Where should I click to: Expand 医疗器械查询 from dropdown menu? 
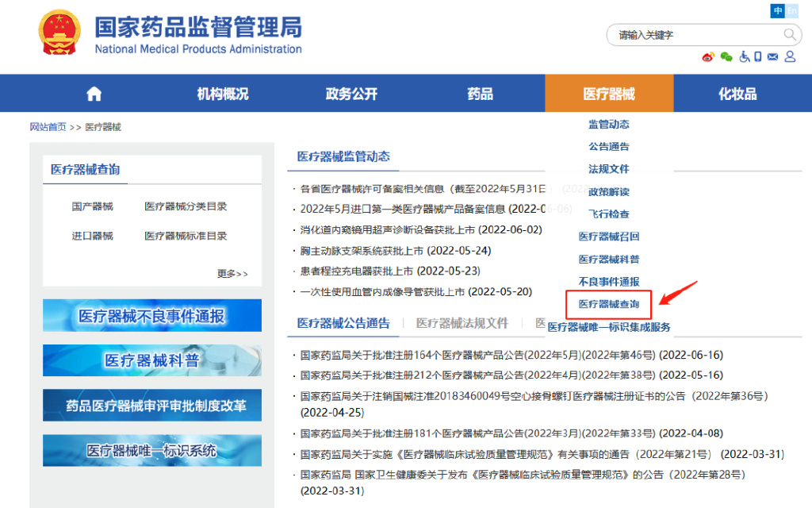607,305
